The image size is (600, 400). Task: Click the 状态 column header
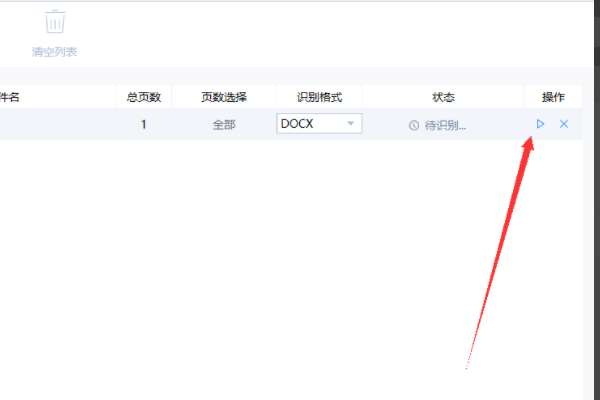(x=443, y=97)
